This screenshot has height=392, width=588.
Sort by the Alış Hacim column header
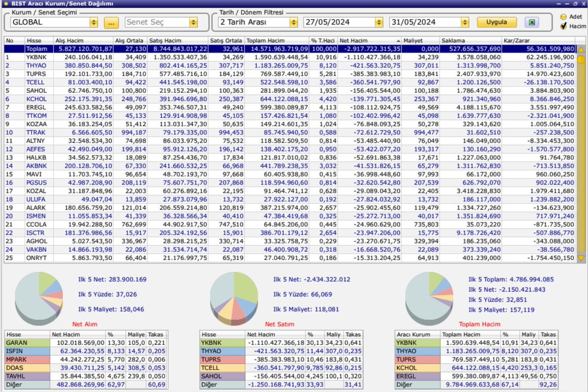tap(83, 41)
